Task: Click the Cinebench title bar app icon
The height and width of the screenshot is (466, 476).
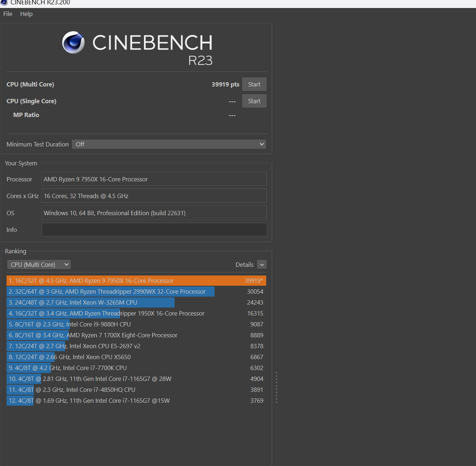Action: pyautogui.click(x=4, y=2)
